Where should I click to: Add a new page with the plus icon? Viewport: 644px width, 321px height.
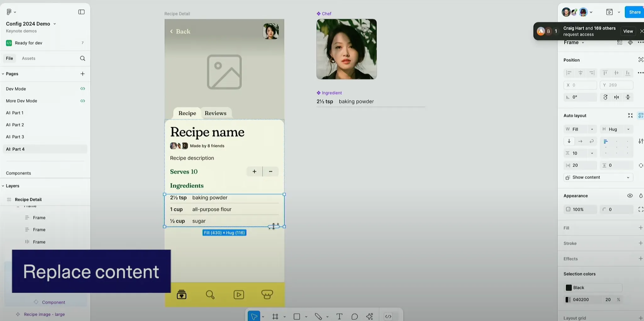[82, 74]
